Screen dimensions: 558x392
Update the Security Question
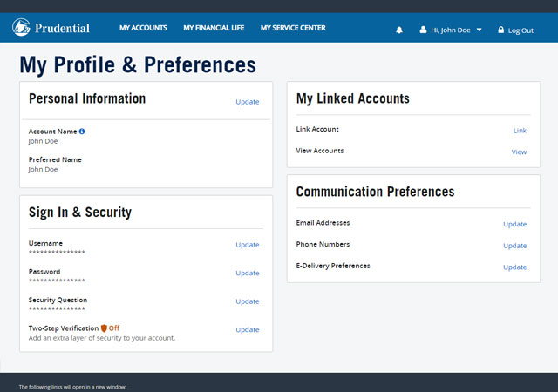(248, 301)
